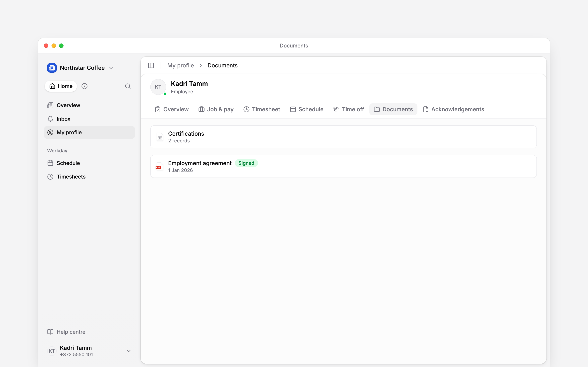The image size is (588, 367).
Task: Click the Signed status badge
Action: pyautogui.click(x=246, y=163)
